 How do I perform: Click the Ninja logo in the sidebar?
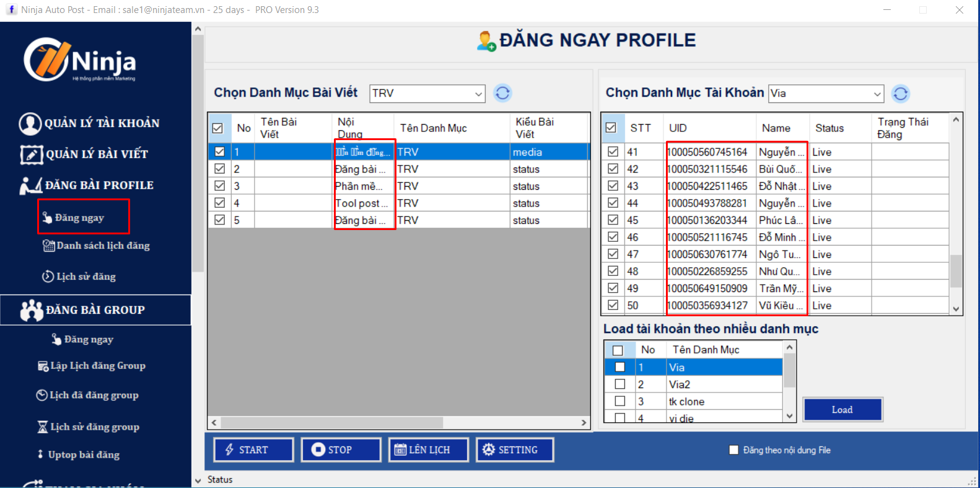click(79, 60)
